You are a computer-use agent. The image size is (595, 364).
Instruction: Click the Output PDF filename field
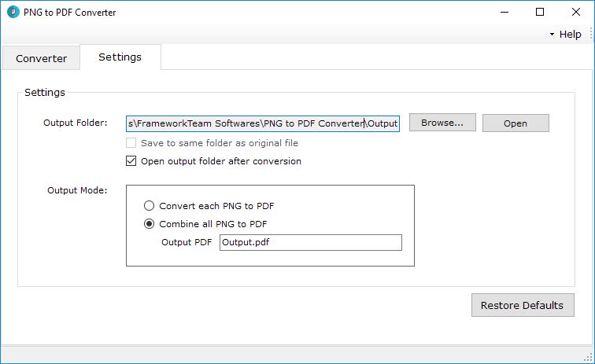311,243
